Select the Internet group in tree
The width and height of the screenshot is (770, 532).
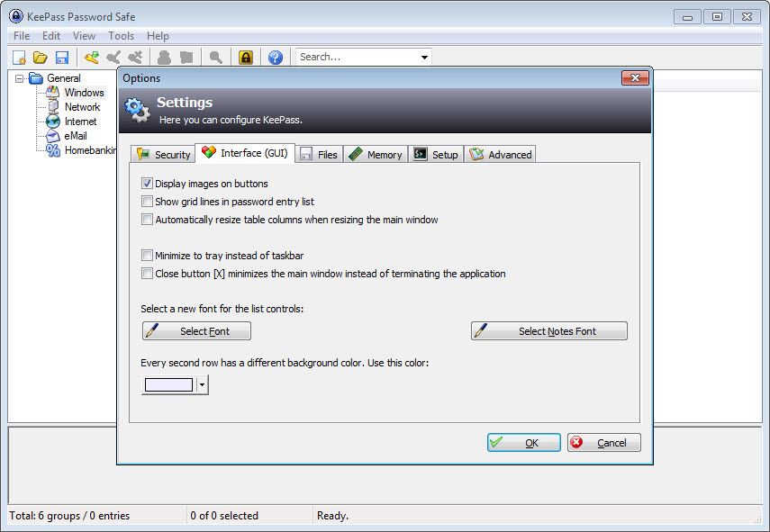[x=80, y=122]
